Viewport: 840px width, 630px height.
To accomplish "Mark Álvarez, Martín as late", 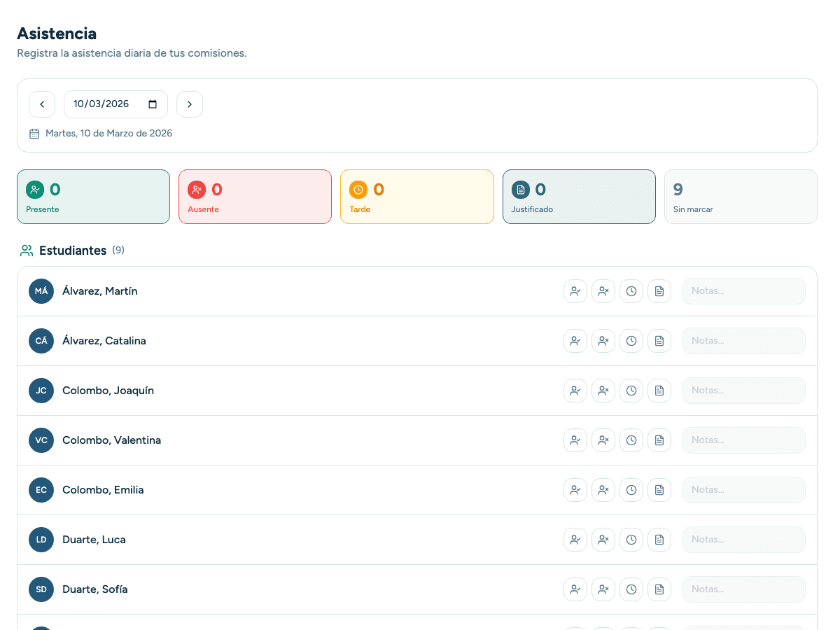I will (631, 291).
